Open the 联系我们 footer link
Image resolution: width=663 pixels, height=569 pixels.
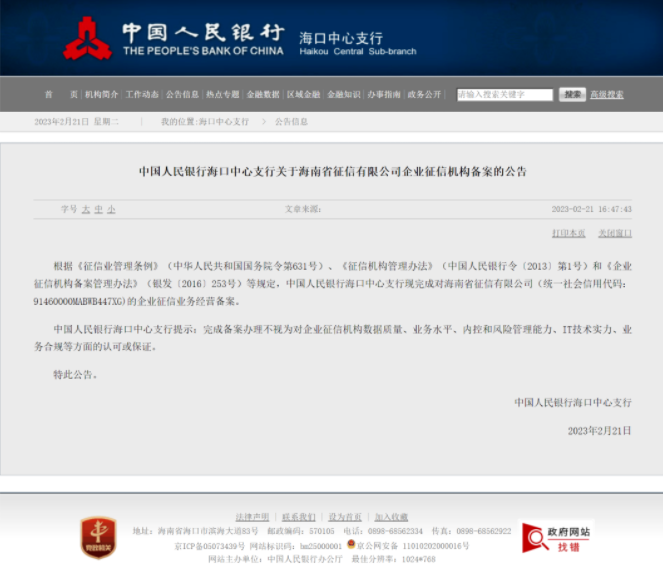(x=299, y=517)
